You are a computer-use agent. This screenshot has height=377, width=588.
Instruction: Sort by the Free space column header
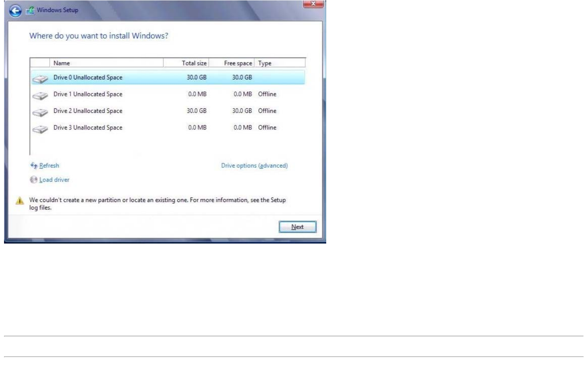click(x=232, y=63)
